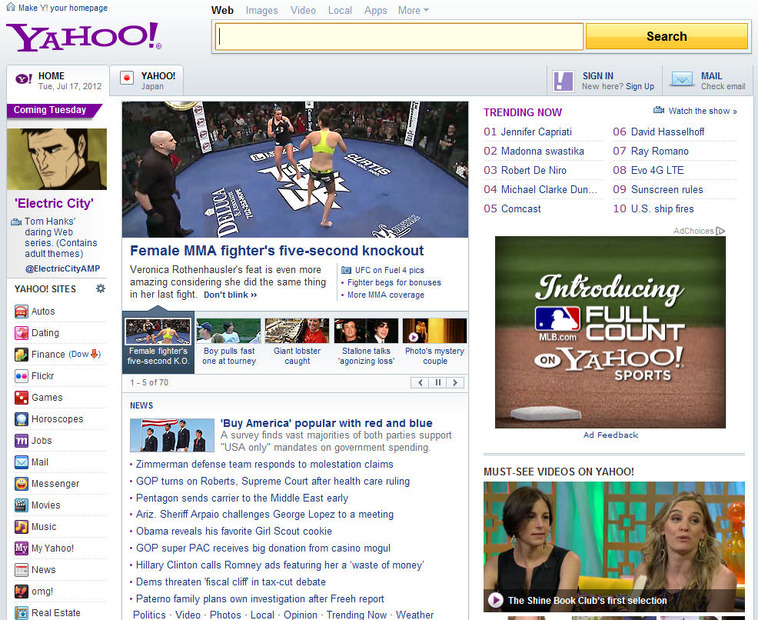Open the Movies clapperboard icon
The width and height of the screenshot is (758, 620).
point(21,505)
